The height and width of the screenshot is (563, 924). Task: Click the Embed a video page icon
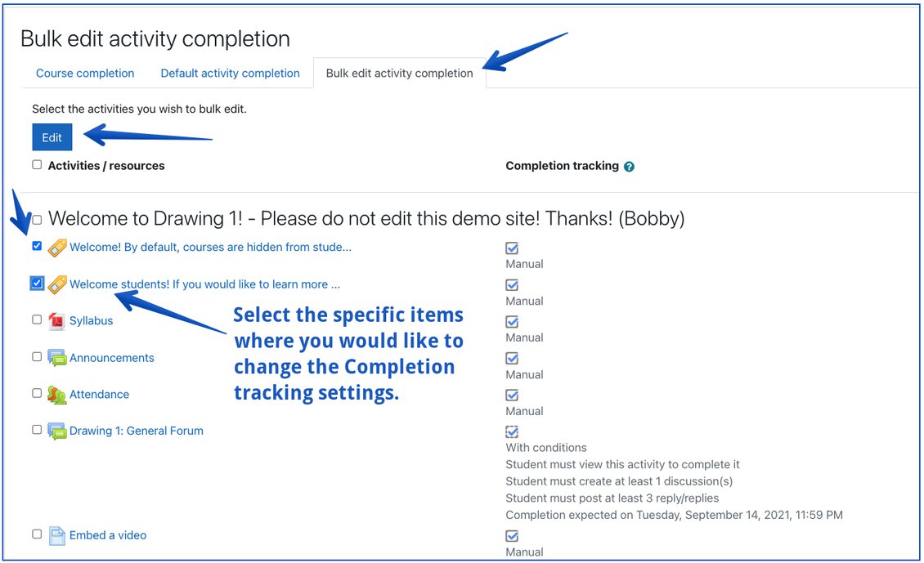tap(56, 534)
